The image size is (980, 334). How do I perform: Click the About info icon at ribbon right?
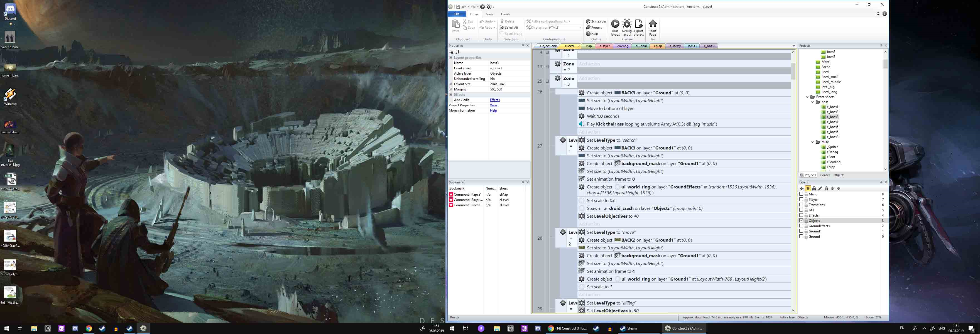point(885,14)
